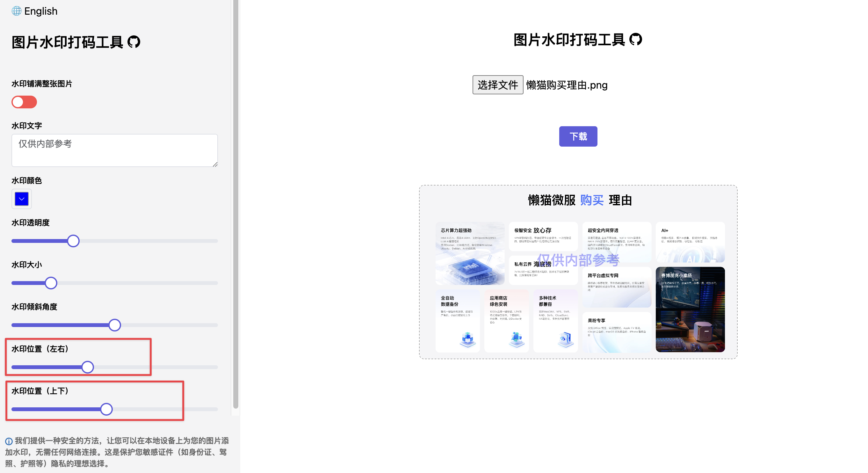Click the globe icon beside English
This screenshot has width=868, height=473.
point(16,11)
